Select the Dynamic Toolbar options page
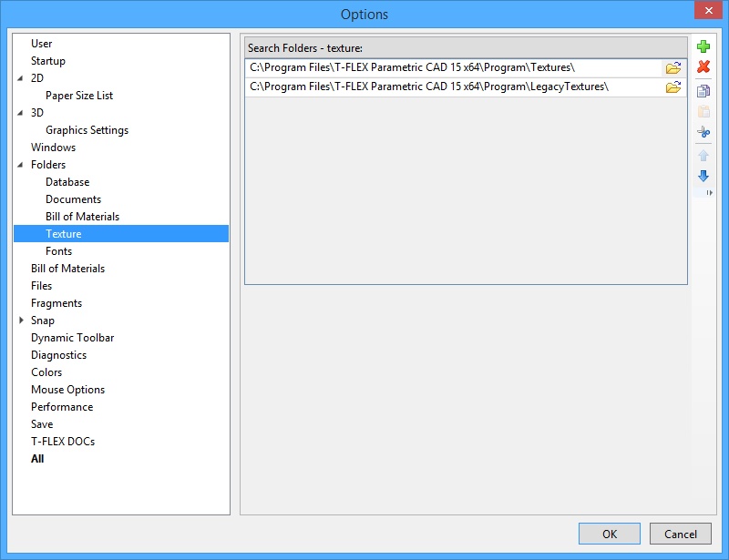The image size is (729, 560). coord(72,338)
